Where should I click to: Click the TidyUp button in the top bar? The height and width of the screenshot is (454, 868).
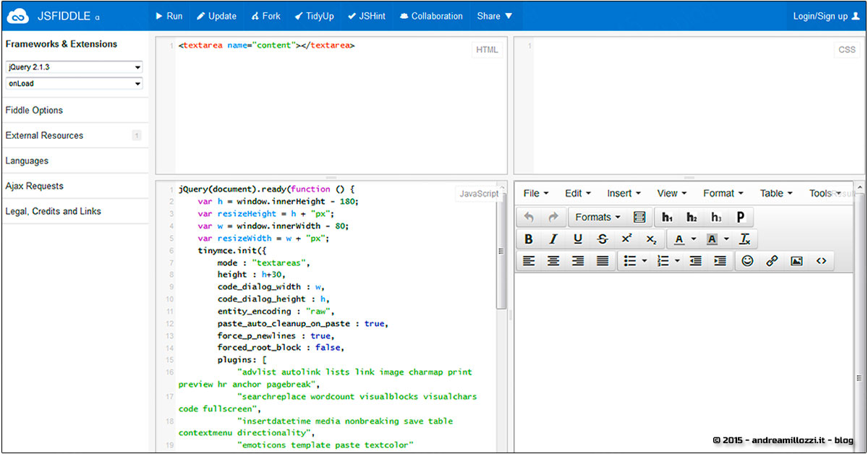coord(314,15)
